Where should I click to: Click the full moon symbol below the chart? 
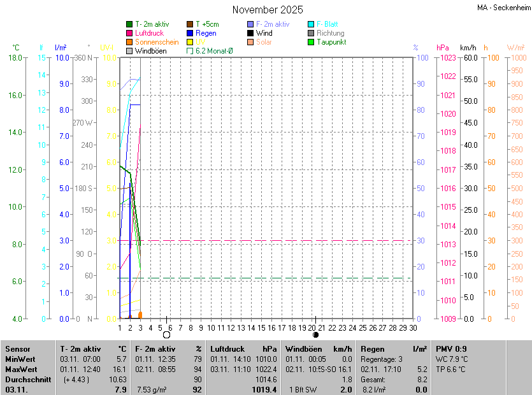pos(167,334)
